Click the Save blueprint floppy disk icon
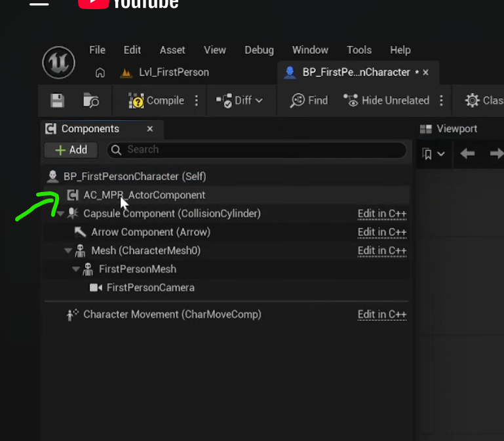 coord(58,100)
